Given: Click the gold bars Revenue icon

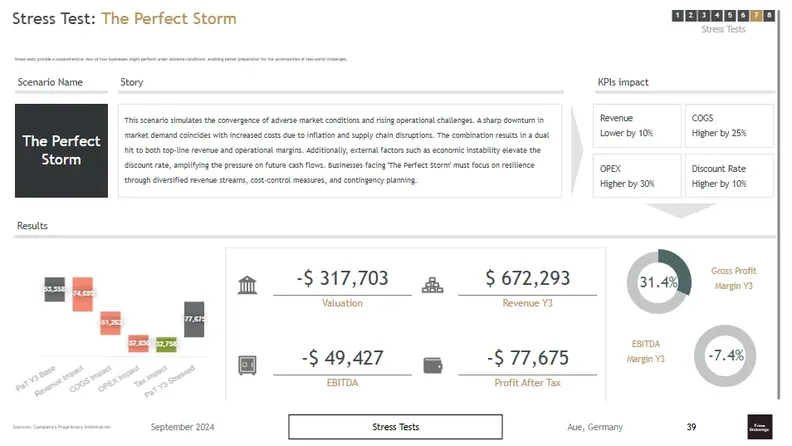Looking at the screenshot, I should pyautogui.click(x=433, y=285).
